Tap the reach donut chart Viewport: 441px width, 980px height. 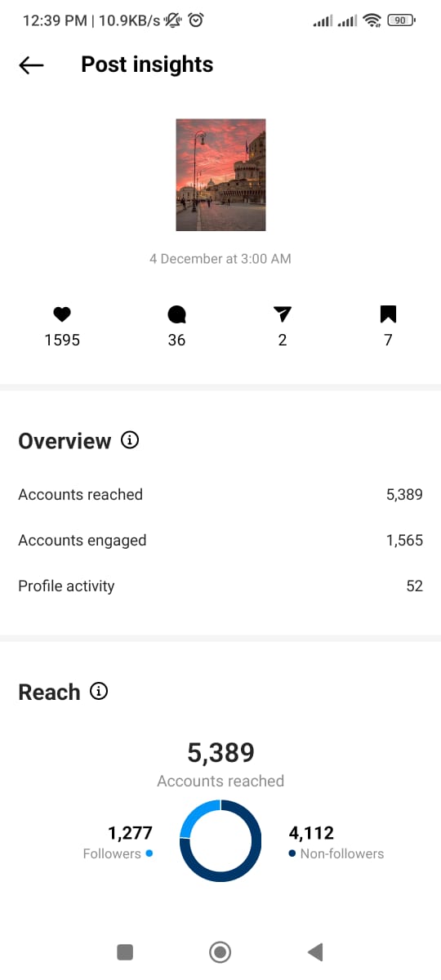[220, 841]
